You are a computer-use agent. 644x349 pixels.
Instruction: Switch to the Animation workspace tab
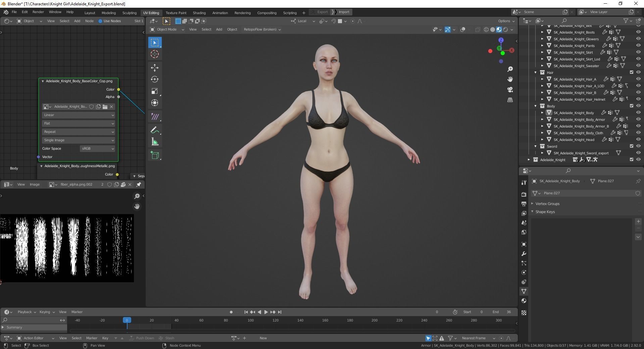220,13
